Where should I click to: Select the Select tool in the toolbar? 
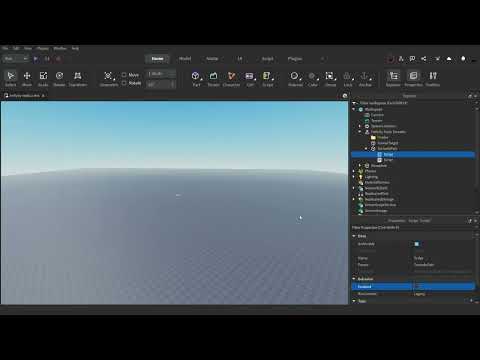(x=11, y=79)
